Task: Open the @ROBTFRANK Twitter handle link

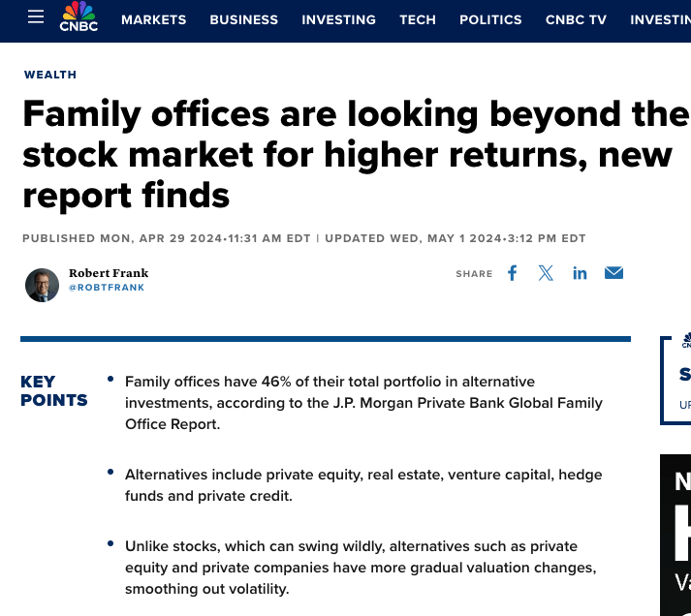Action: tap(105, 288)
